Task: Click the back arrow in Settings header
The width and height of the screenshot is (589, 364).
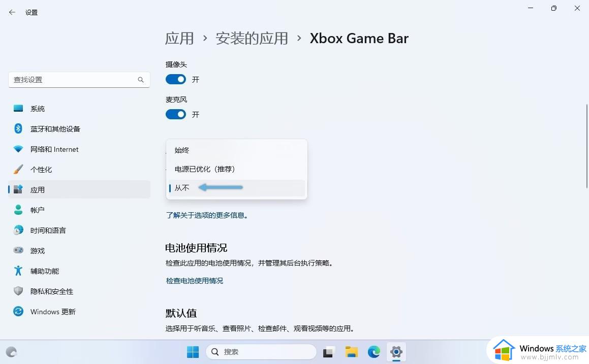Action: point(12,12)
